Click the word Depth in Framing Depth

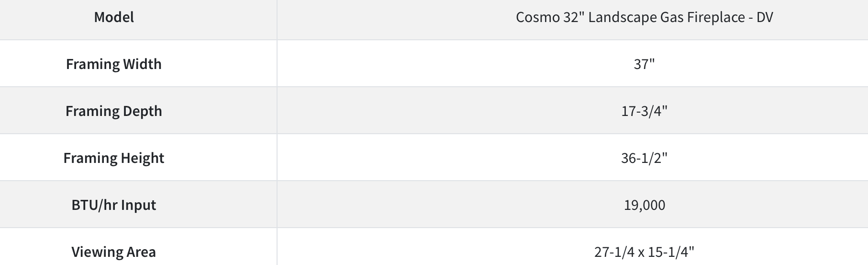143,111
